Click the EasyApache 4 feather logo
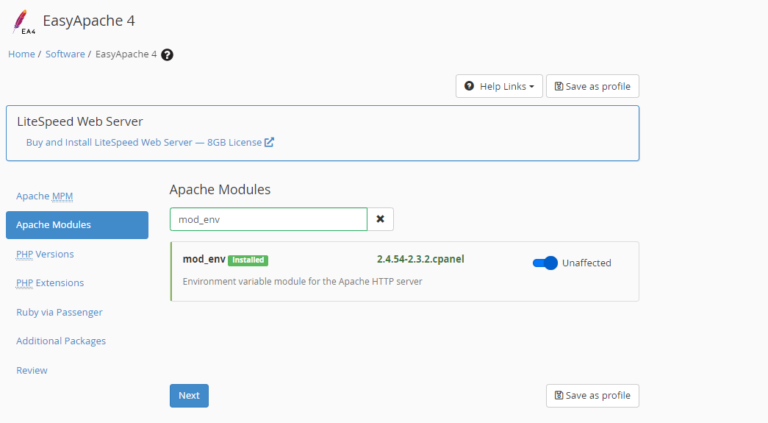Viewport: 768px width, 423px height. coord(23,22)
